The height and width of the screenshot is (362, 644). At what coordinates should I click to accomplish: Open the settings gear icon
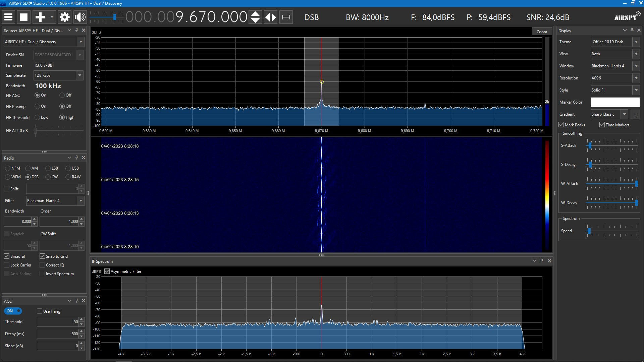coord(64,17)
